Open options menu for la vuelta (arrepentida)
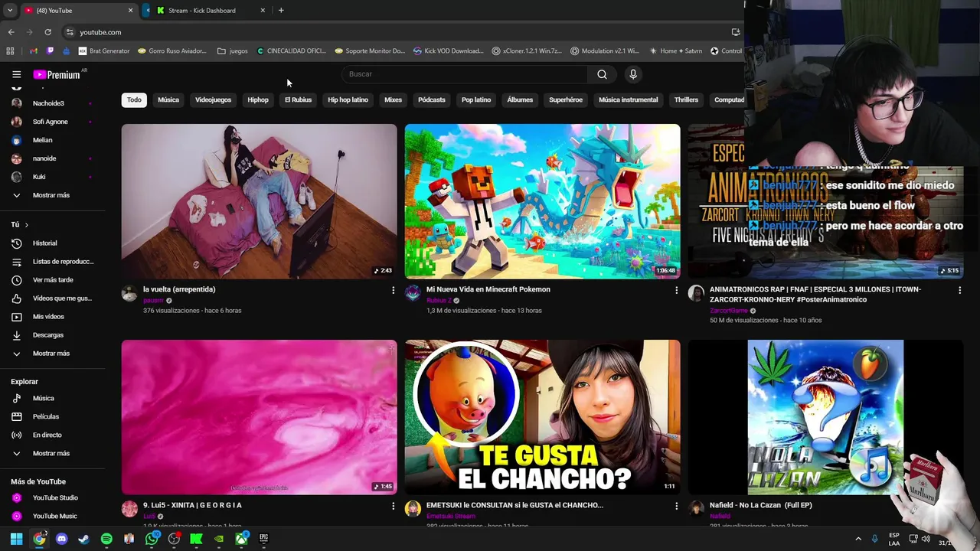980x551 pixels. tap(394, 290)
